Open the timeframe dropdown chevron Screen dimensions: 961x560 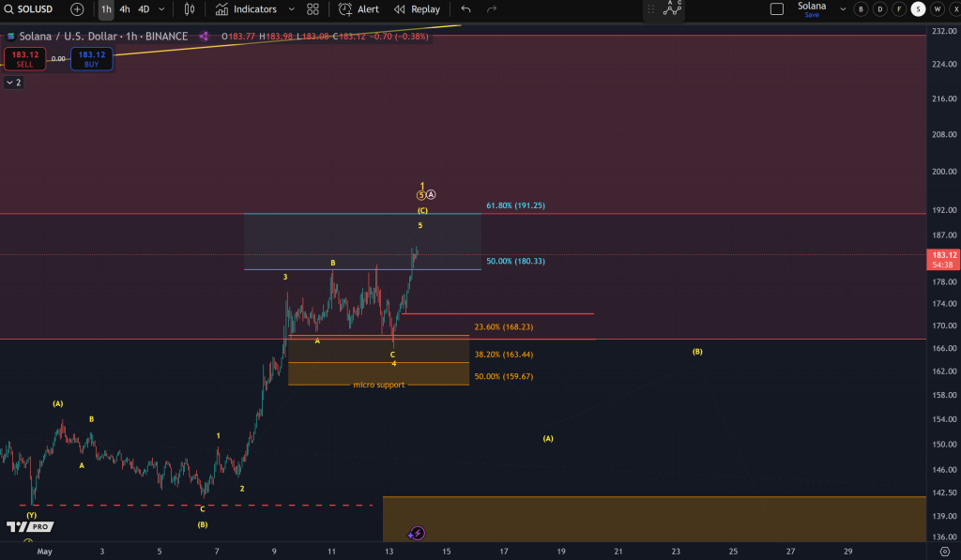pyautogui.click(x=160, y=10)
